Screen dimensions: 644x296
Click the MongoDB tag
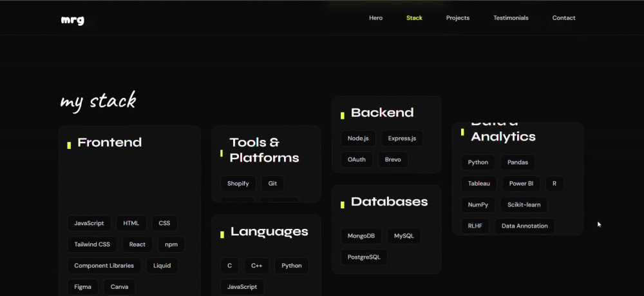[361, 236]
